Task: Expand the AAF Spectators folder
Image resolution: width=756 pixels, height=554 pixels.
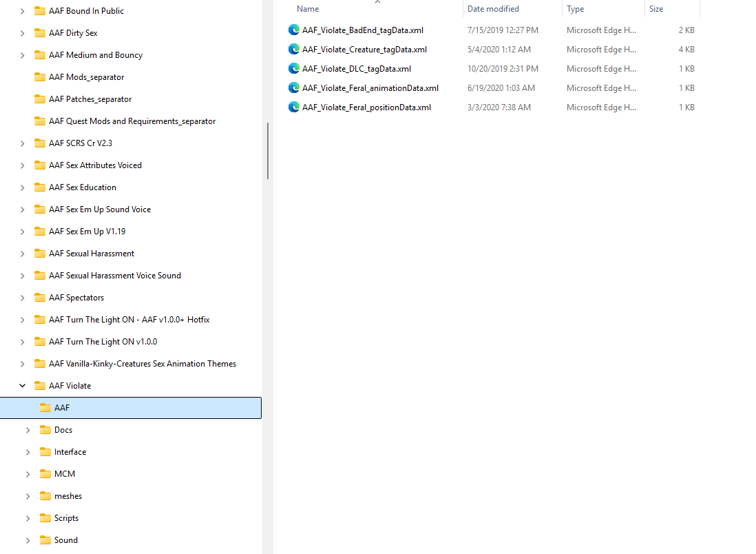Action: point(22,298)
